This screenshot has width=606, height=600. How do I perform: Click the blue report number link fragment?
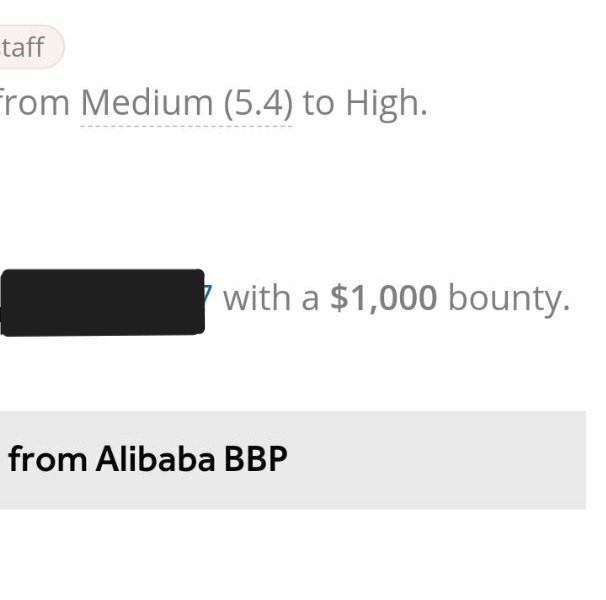click(208, 295)
